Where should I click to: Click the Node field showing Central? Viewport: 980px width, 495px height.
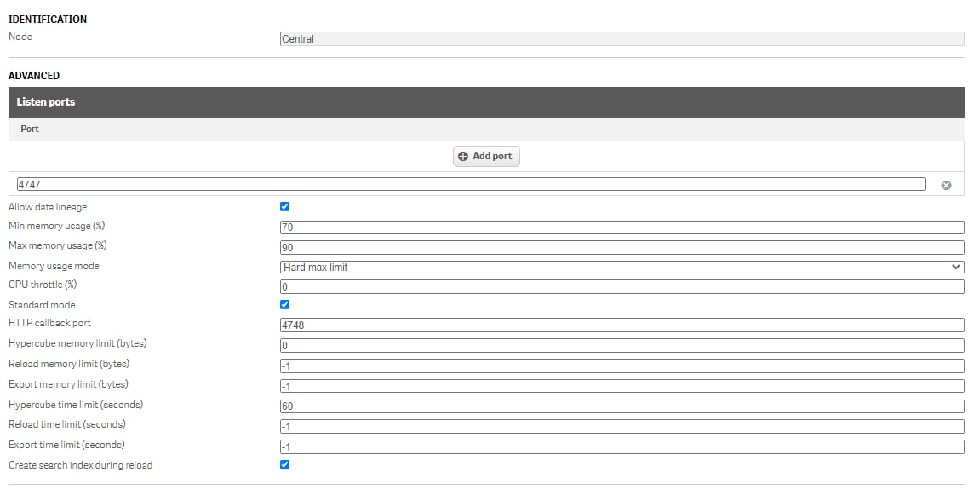coord(622,39)
